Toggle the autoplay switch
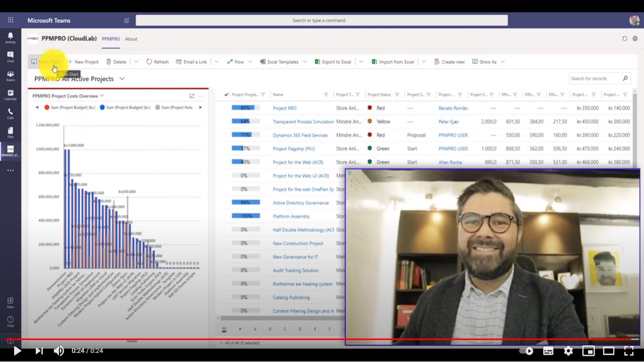 coord(526,351)
